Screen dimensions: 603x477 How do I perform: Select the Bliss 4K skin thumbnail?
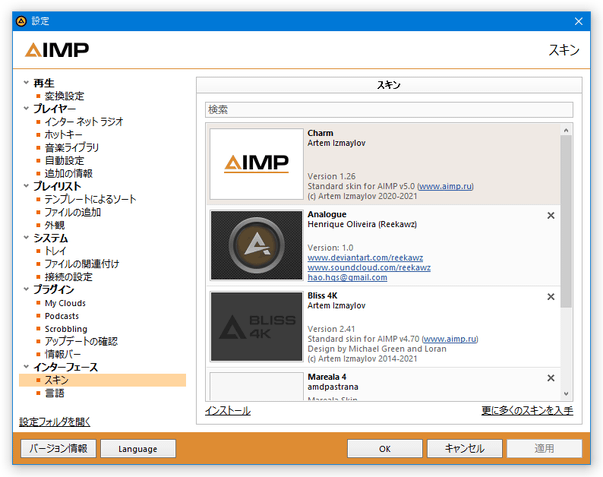pos(257,327)
